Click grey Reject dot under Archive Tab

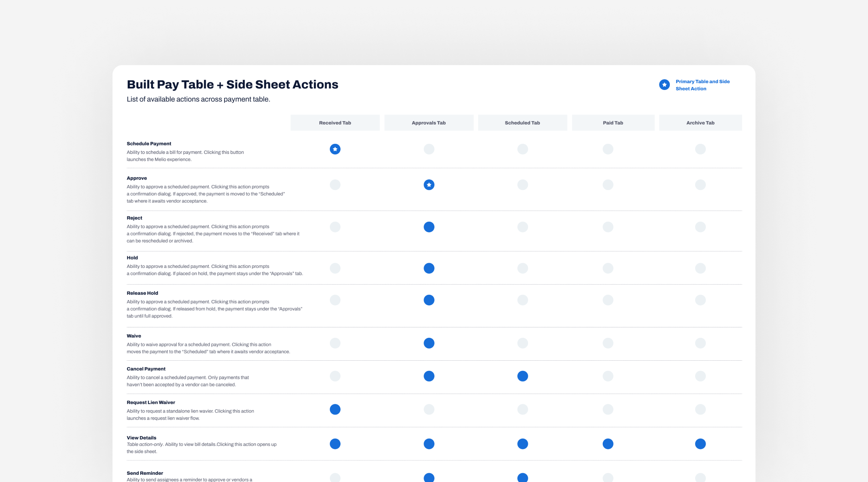700,227
